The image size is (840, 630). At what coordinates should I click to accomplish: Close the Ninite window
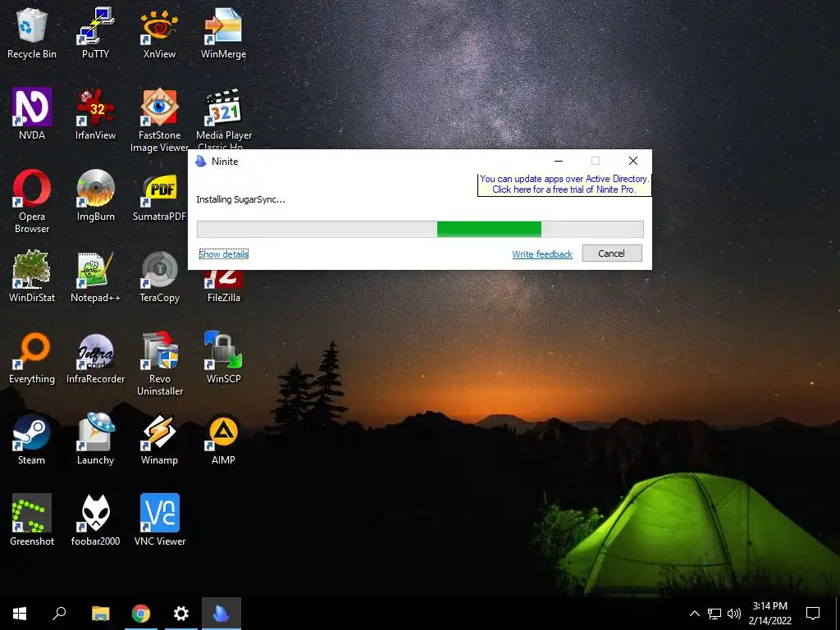[633, 161]
